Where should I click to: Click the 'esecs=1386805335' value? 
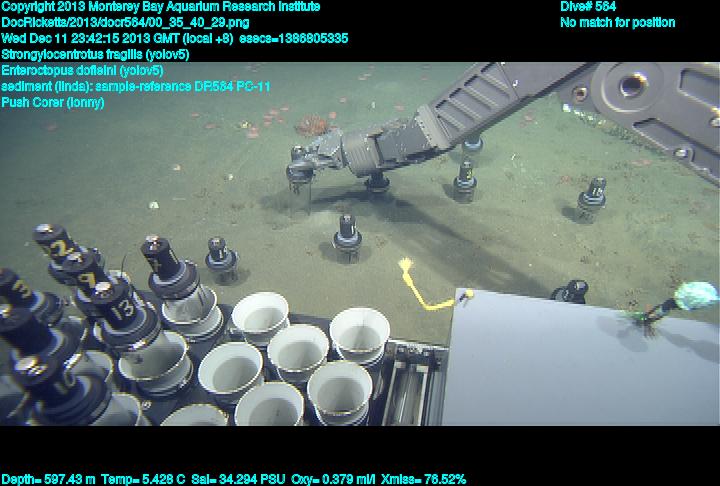coord(293,38)
